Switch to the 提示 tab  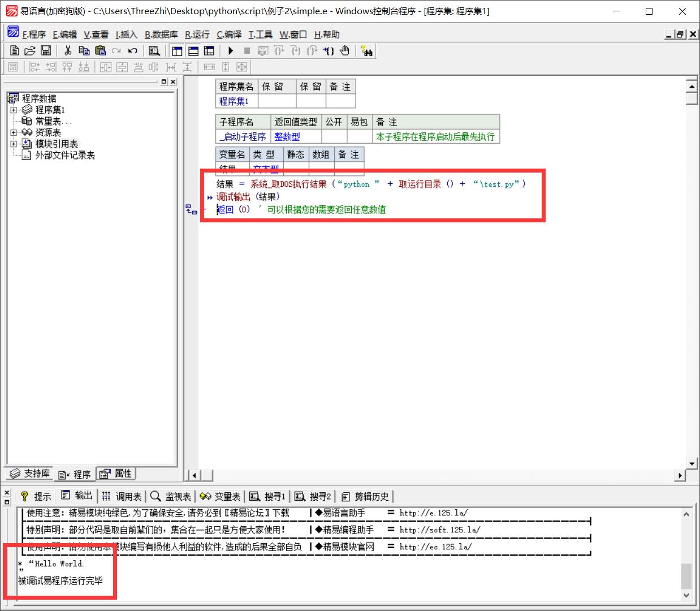coord(36,496)
